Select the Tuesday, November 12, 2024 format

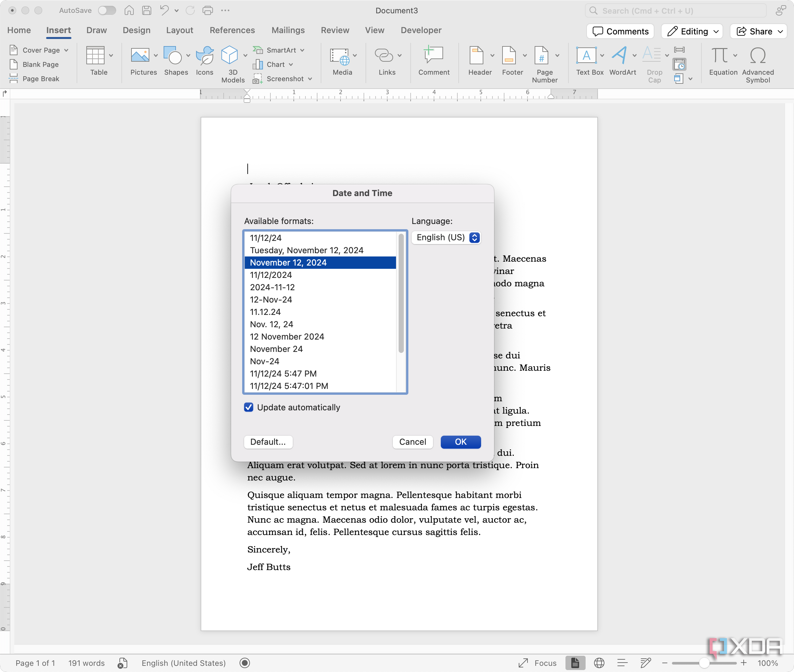[x=320, y=250]
